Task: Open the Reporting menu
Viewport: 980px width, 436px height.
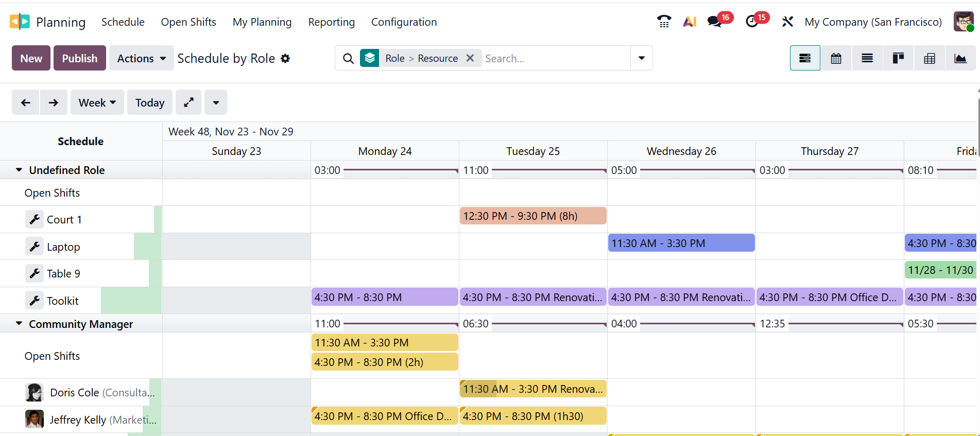Action: click(x=331, y=22)
